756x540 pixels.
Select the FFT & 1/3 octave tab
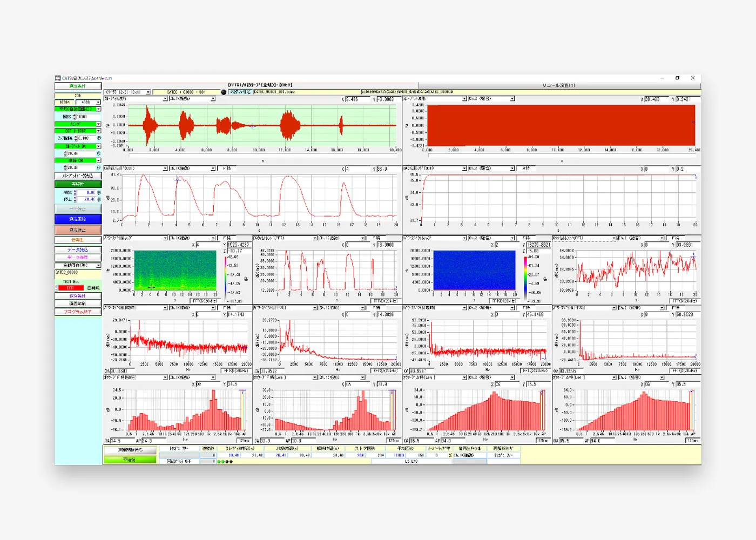(260, 85)
